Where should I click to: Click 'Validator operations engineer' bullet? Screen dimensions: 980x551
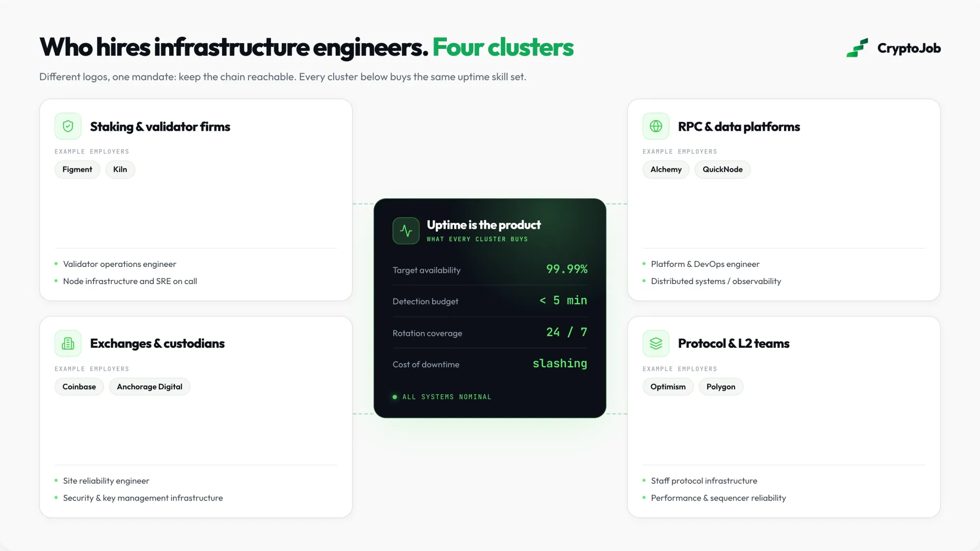[x=120, y=264]
